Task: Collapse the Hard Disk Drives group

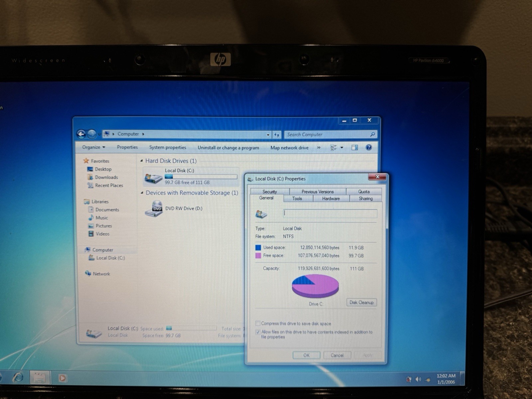Action: [142, 161]
